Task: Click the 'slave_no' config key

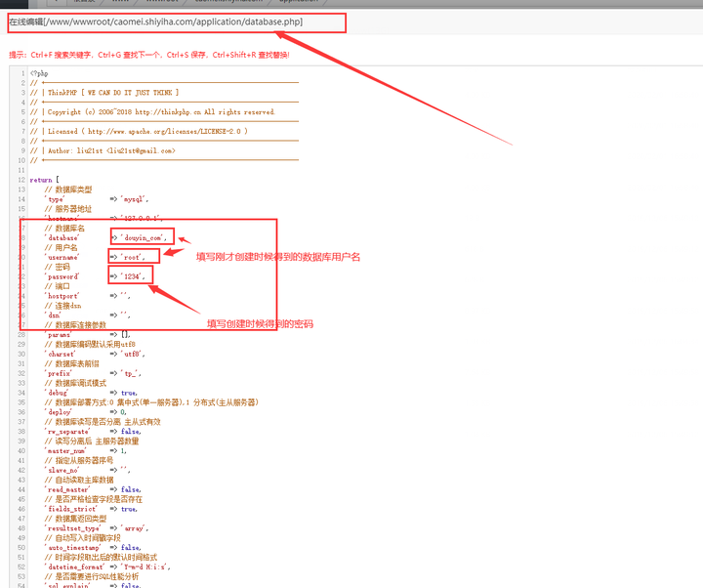Action: pos(62,471)
